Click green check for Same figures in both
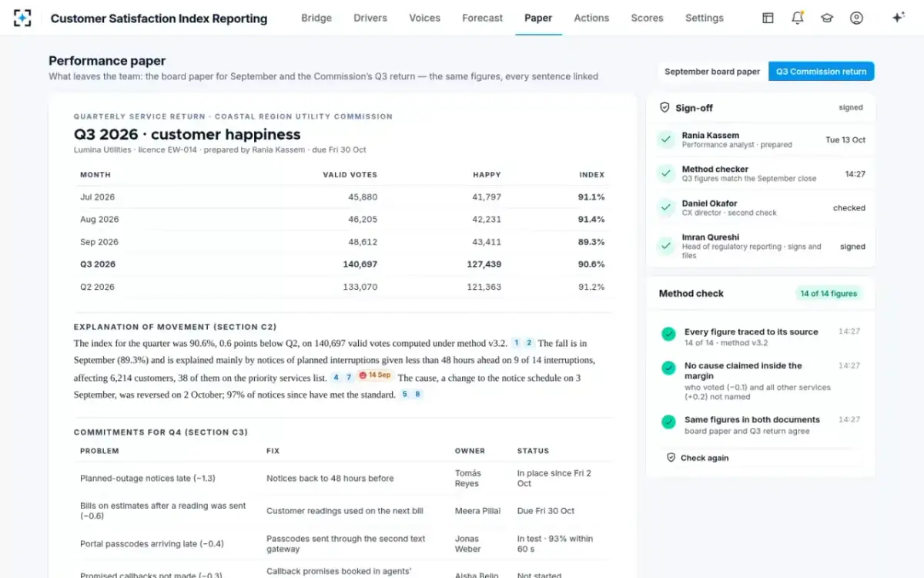The width and height of the screenshot is (924, 578). (668, 422)
